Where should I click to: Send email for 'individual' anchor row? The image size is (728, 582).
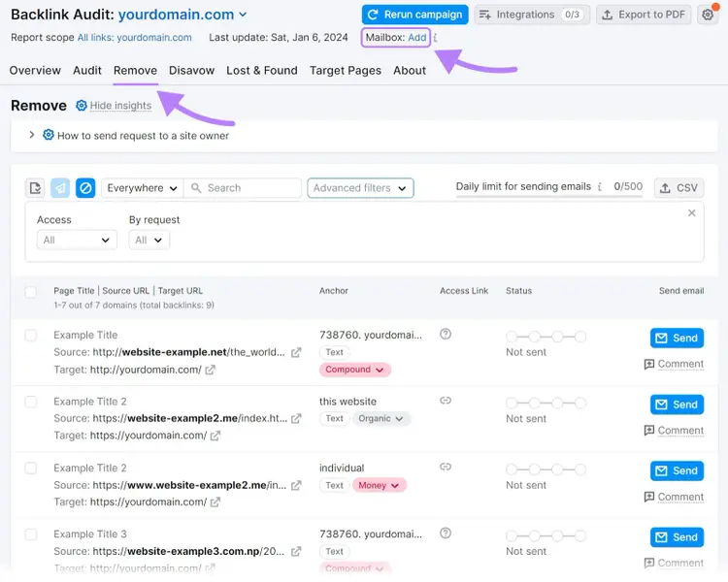coord(677,470)
